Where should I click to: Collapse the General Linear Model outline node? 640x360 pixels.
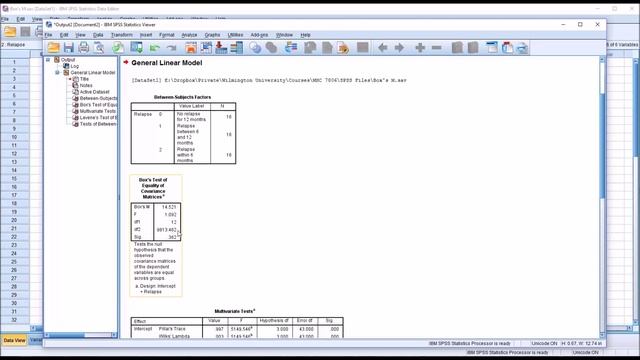click(x=57, y=72)
